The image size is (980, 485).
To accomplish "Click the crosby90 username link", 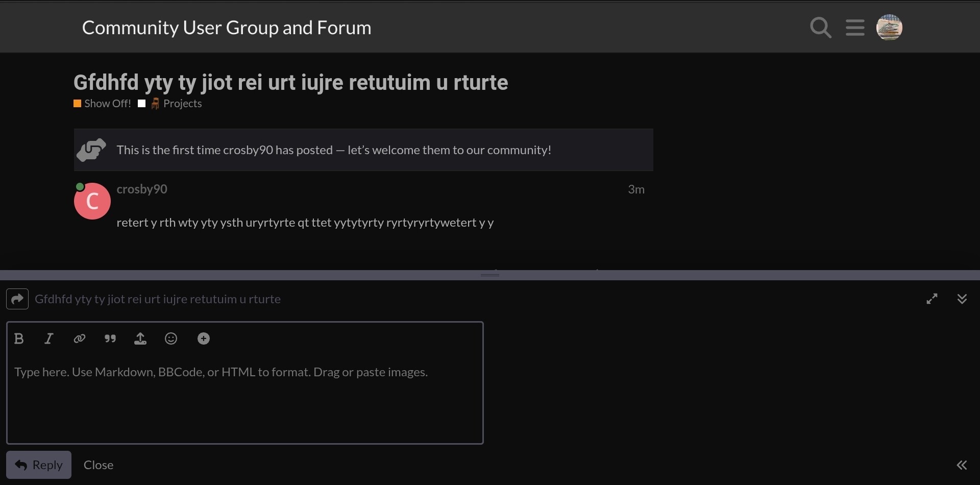I will [142, 189].
